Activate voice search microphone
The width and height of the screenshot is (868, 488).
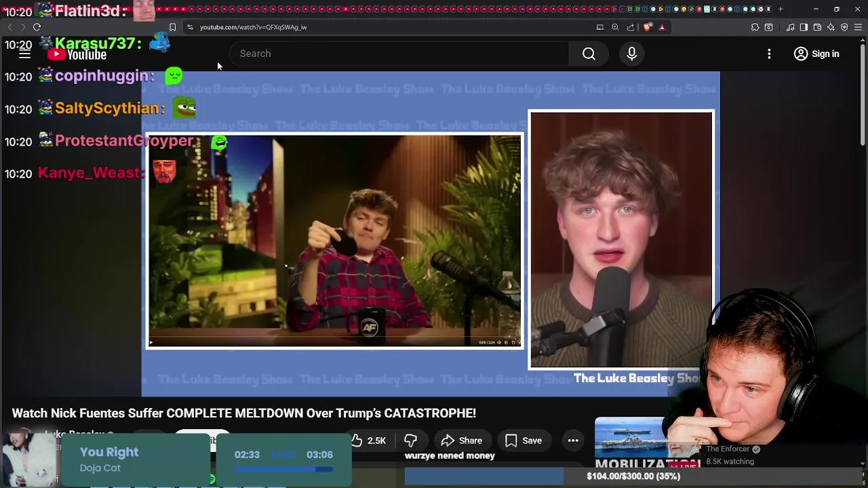click(x=632, y=54)
